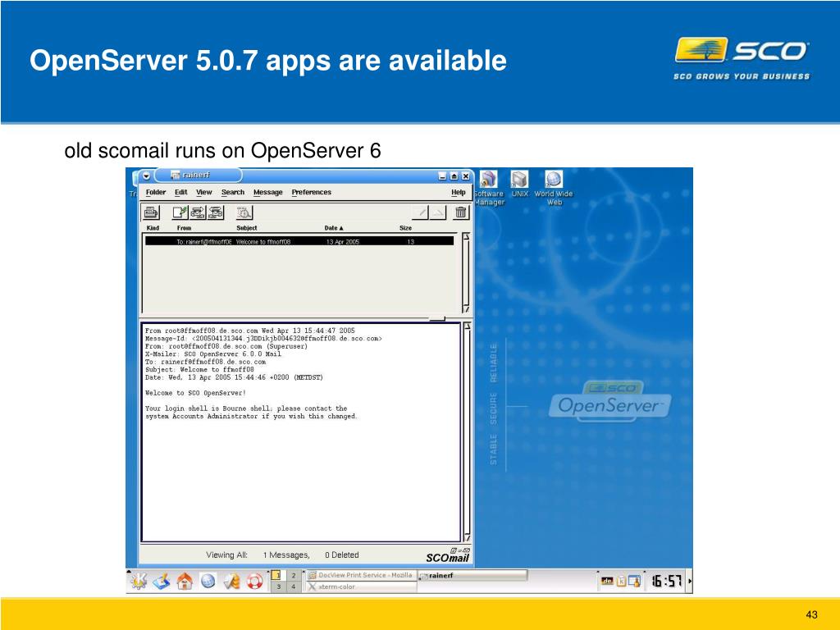Click the lock screen tray icon
Viewport: 840px width, 630px height.
(634, 581)
